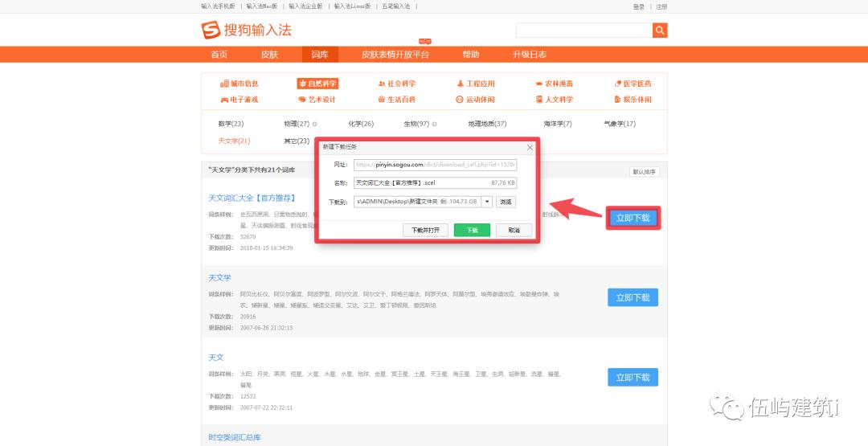
Task: Open the 社会科学 category icon
Action: pos(382,84)
